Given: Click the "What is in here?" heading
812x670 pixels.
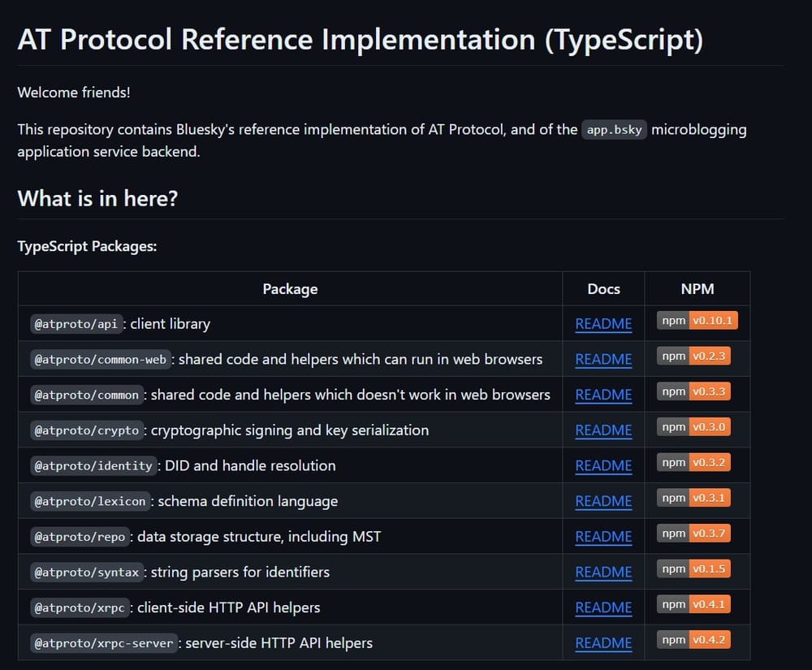Looking at the screenshot, I should click(x=97, y=198).
